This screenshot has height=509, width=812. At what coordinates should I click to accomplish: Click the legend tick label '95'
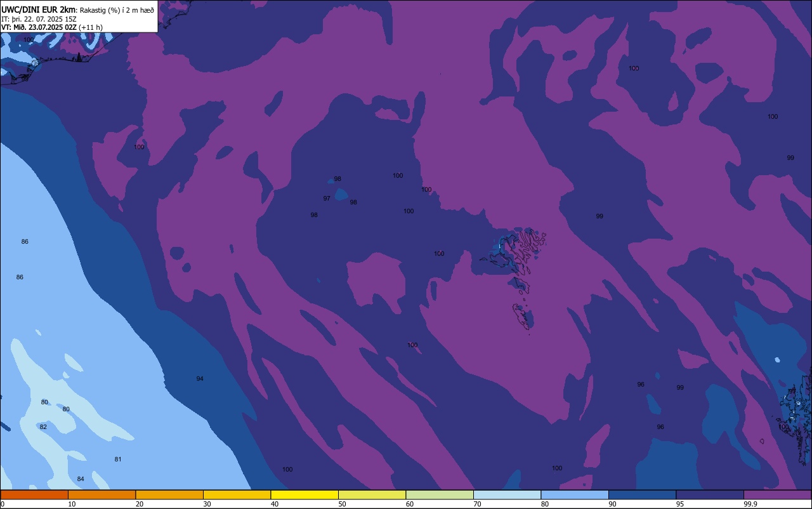click(680, 504)
